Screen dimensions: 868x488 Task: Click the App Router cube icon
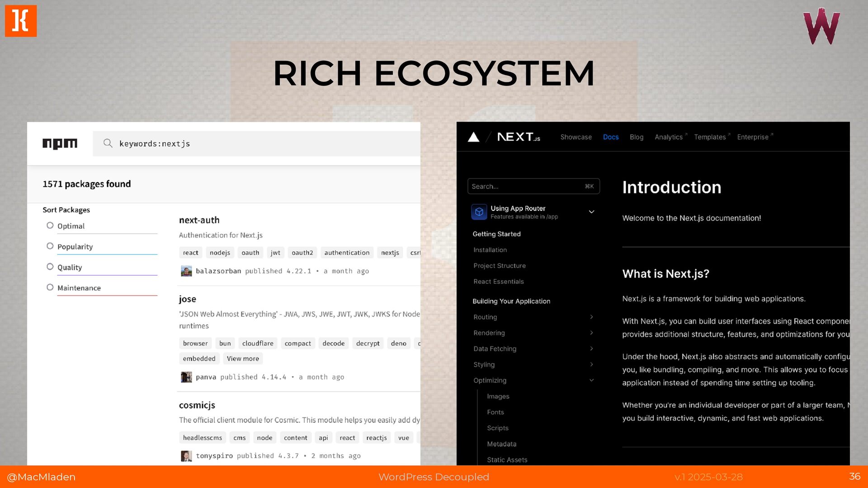coord(479,212)
